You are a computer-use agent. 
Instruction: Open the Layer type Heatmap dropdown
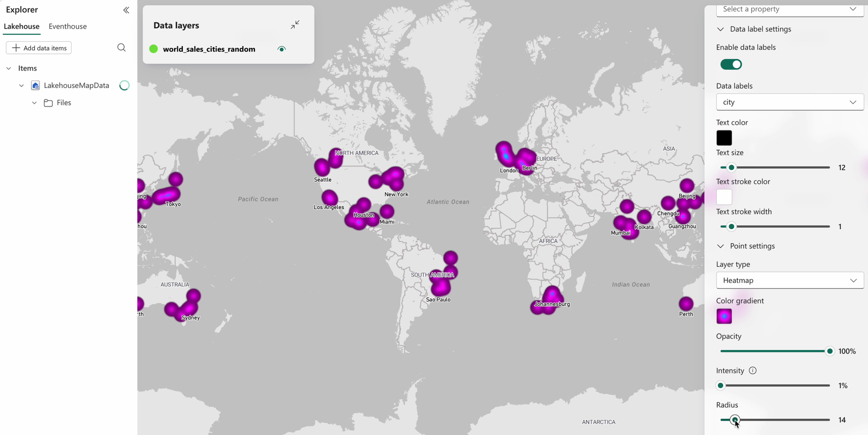click(x=790, y=280)
